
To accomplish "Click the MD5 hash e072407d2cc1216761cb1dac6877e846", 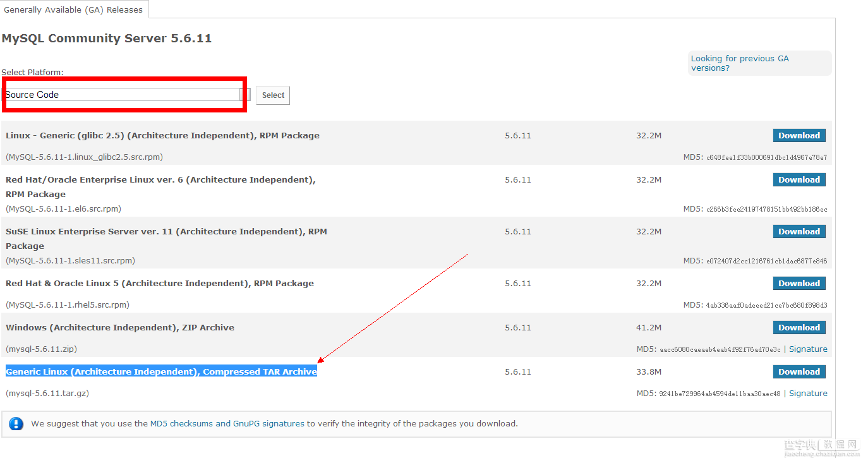I will [766, 261].
